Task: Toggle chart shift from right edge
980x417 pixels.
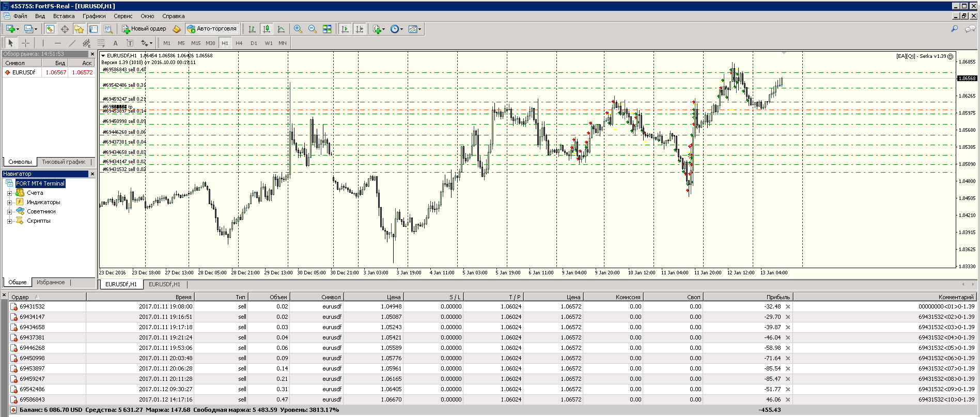Action: pos(360,29)
